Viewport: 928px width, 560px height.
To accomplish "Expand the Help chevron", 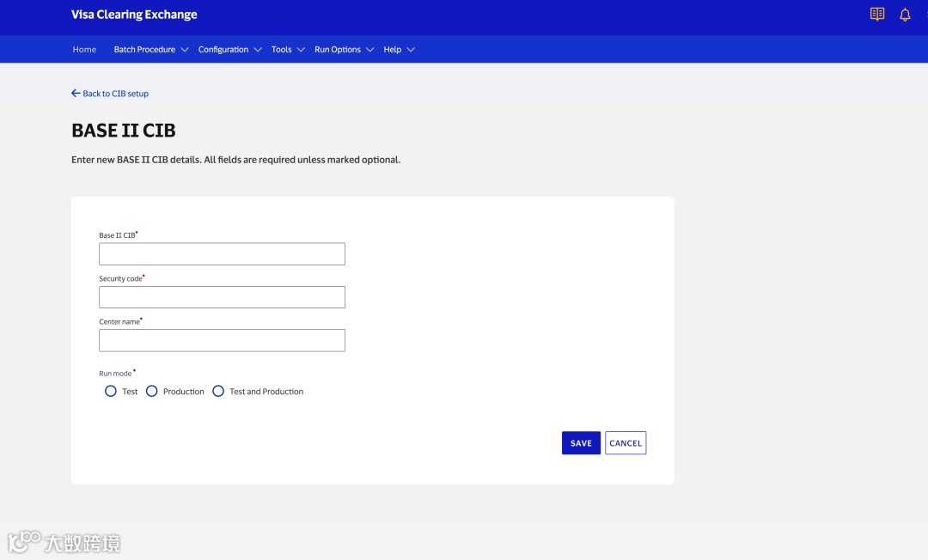I will click(412, 50).
